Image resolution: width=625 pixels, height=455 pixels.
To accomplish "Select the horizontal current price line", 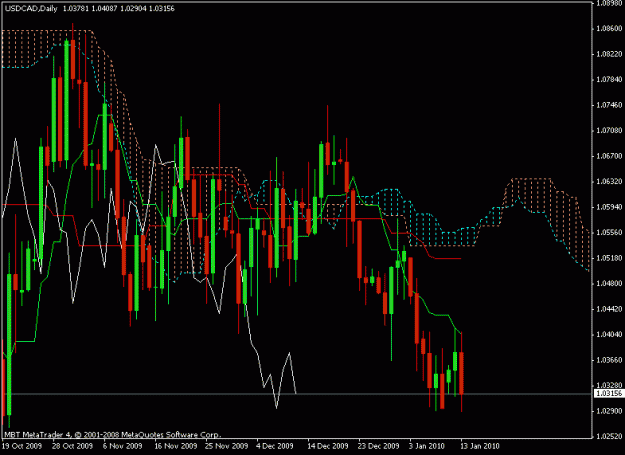I will 297,394.
